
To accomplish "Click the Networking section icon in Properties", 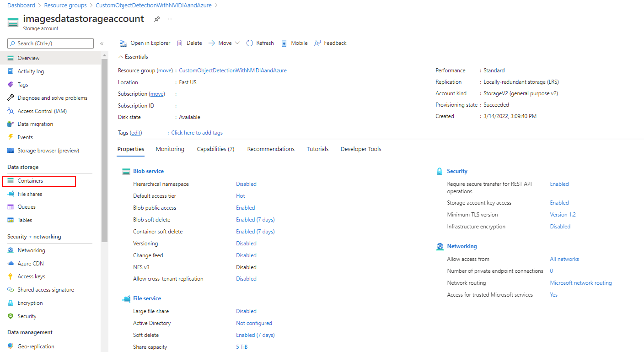I will 440,246.
